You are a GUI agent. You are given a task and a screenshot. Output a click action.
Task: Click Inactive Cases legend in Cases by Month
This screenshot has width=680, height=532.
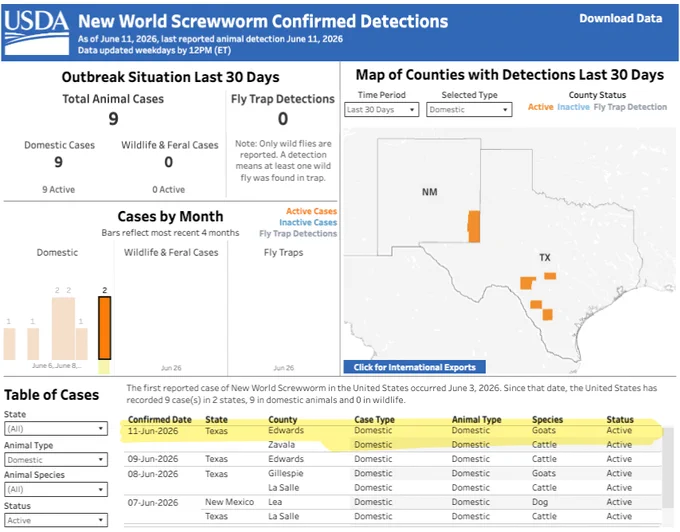click(308, 222)
